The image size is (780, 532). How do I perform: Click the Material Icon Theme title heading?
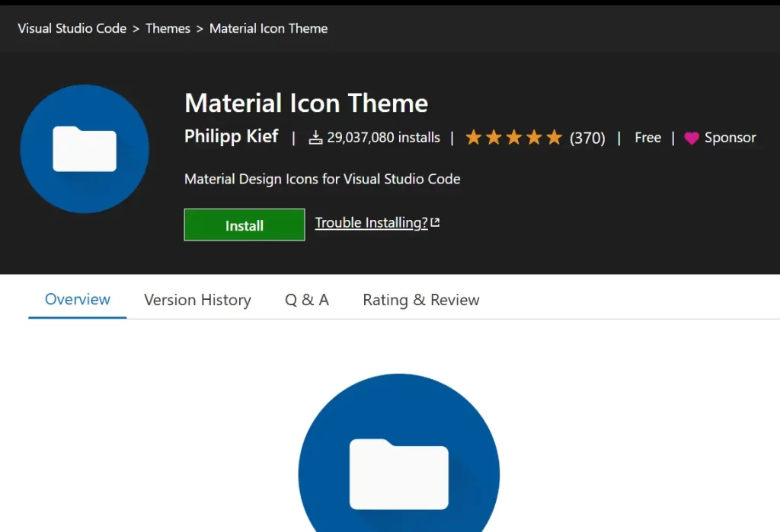tap(306, 103)
